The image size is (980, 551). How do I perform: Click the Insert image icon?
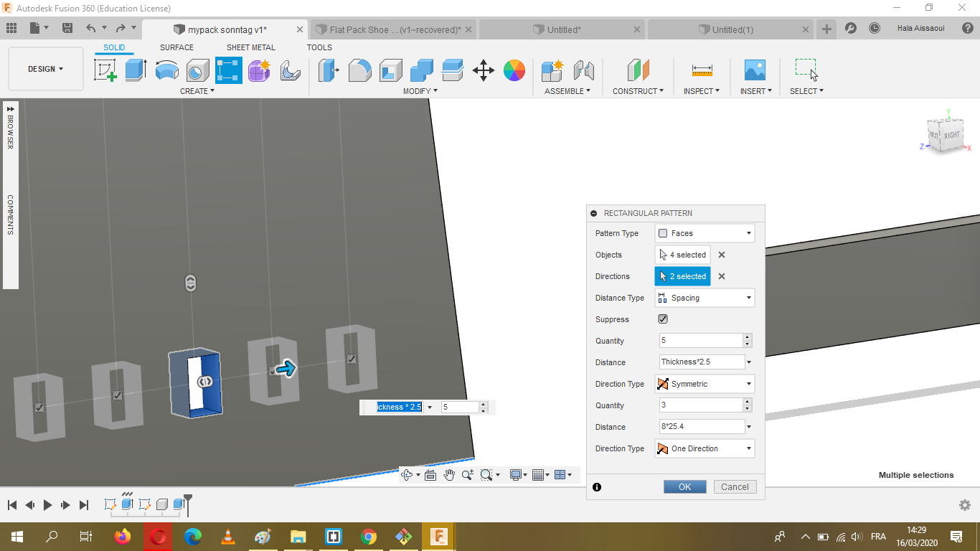click(755, 70)
